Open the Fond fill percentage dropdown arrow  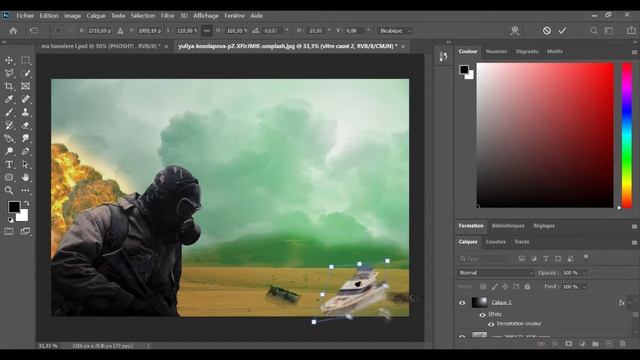coord(584,287)
